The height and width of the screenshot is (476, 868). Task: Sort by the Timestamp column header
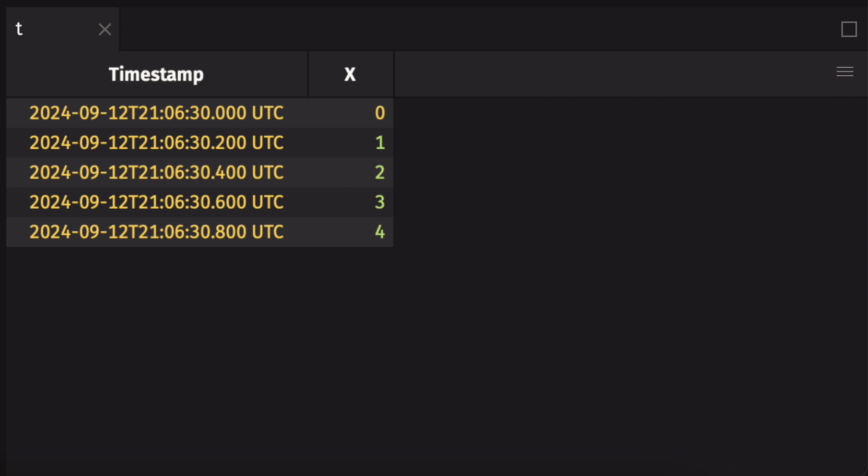coord(156,74)
